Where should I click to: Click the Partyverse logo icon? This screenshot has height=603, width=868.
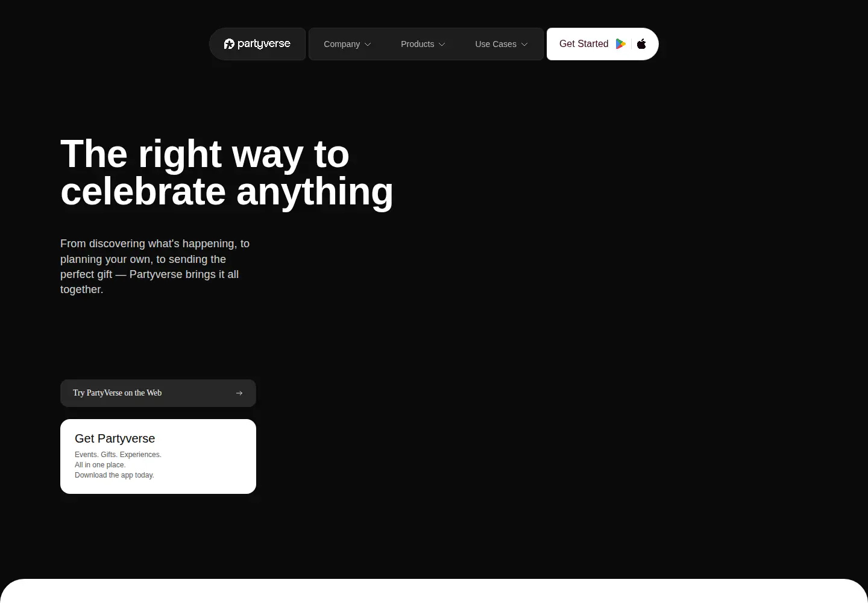pyautogui.click(x=229, y=44)
